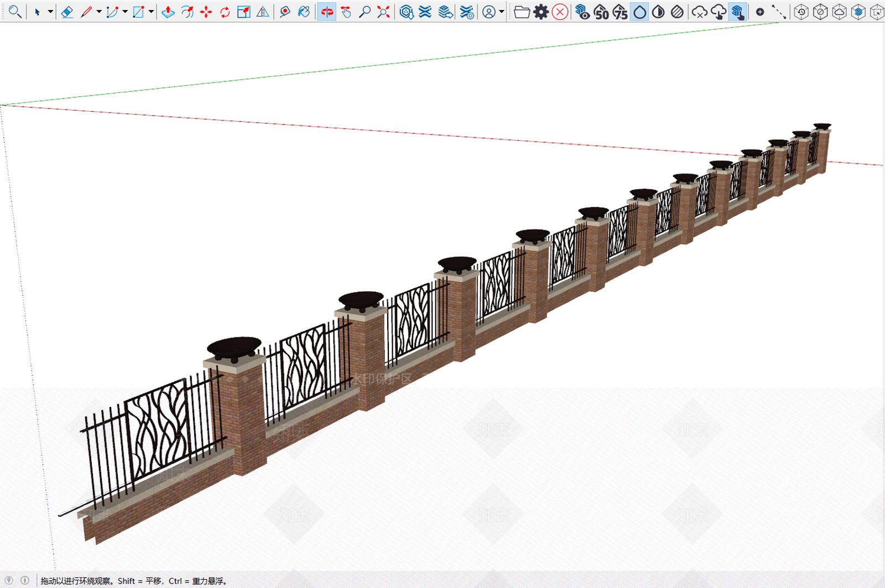Open the LayOut send icon
The height and width of the screenshot is (588, 885).
click(445, 12)
